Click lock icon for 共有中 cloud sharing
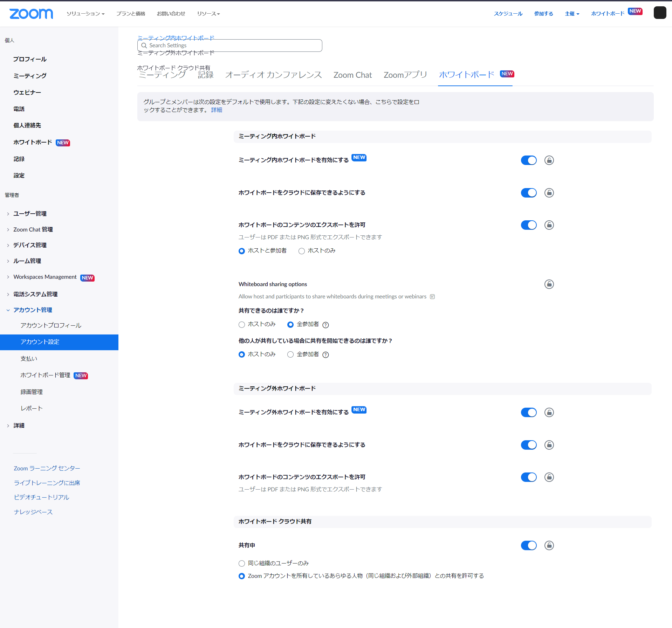Screen dimensions: 672x628 (549, 545)
